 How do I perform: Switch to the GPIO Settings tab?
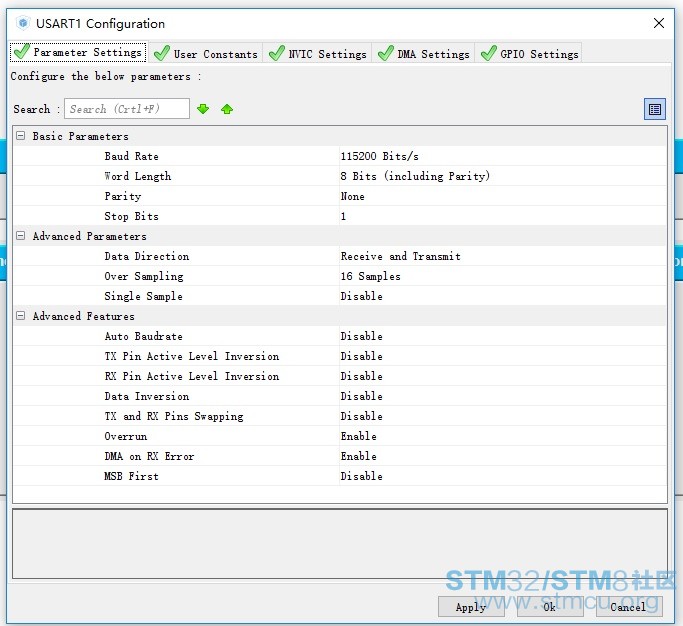529,54
